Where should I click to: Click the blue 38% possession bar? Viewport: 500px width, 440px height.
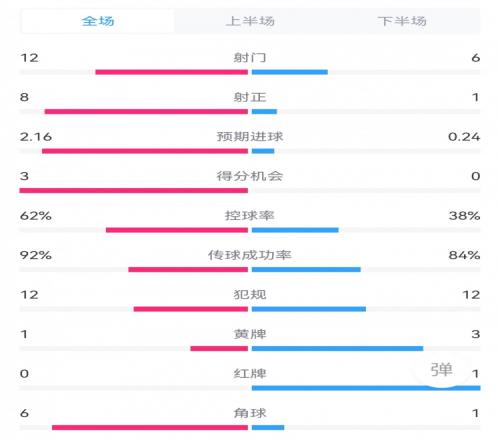tap(295, 230)
